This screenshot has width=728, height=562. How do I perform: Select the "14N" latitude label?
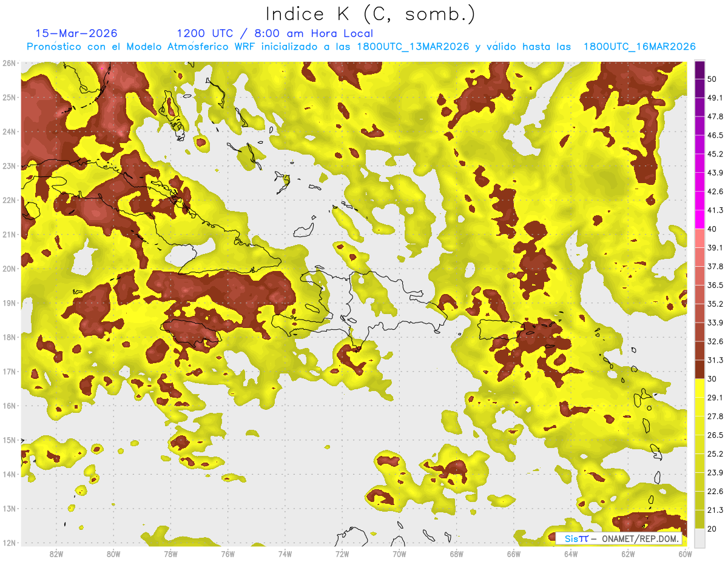coord(8,475)
